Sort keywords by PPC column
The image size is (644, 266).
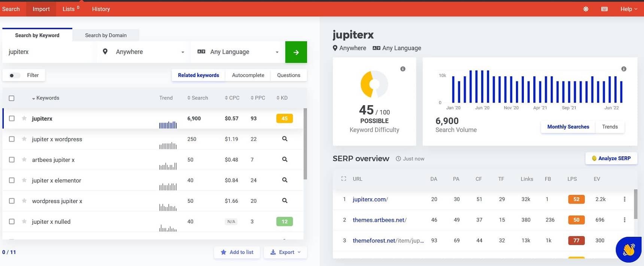tap(258, 98)
